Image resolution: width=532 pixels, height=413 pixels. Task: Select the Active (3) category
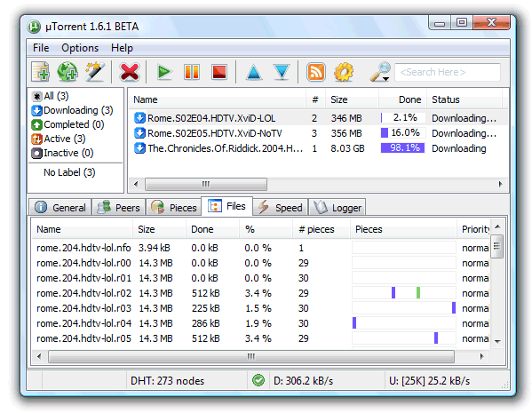point(59,139)
